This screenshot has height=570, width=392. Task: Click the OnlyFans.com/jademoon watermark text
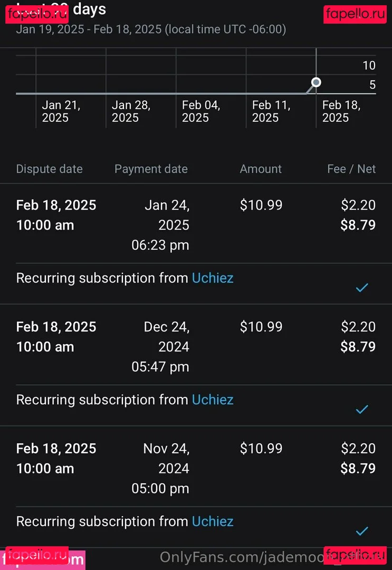tap(243, 557)
